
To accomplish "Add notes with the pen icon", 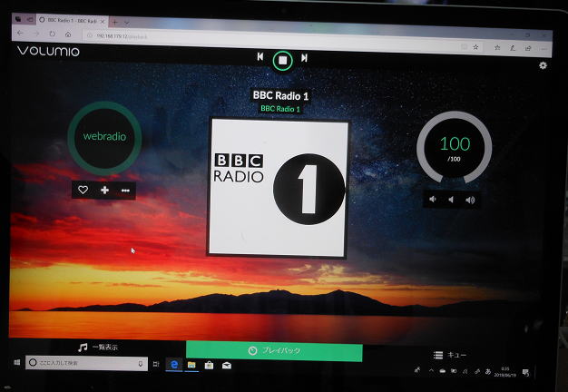I will pos(513,48).
